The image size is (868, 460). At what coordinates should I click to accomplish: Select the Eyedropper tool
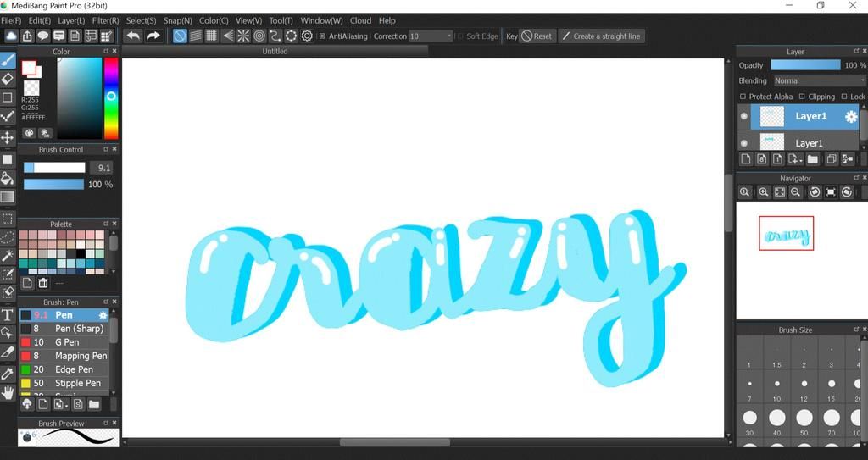coord(7,374)
